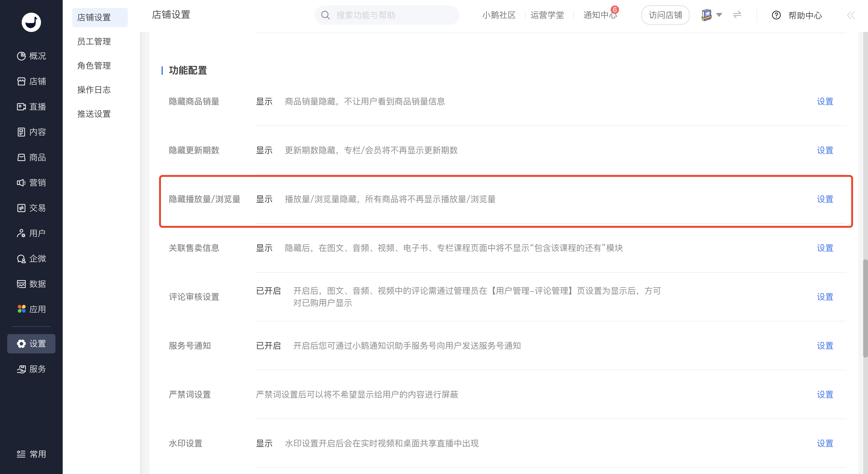Switch to 员工管理 menu item
The width and height of the screenshot is (868, 474).
94,42
